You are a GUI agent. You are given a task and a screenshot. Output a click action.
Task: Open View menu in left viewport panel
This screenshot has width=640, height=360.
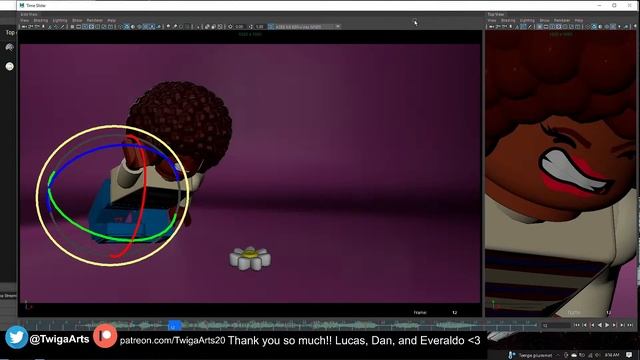pyautogui.click(x=24, y=20)
